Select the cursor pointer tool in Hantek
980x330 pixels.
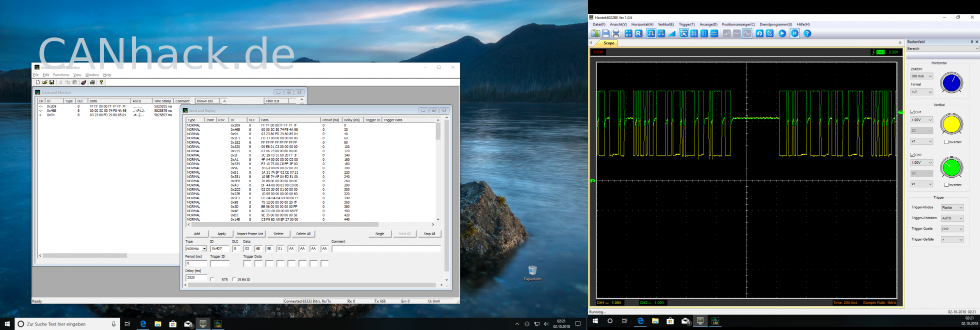(x=684, y=33)
